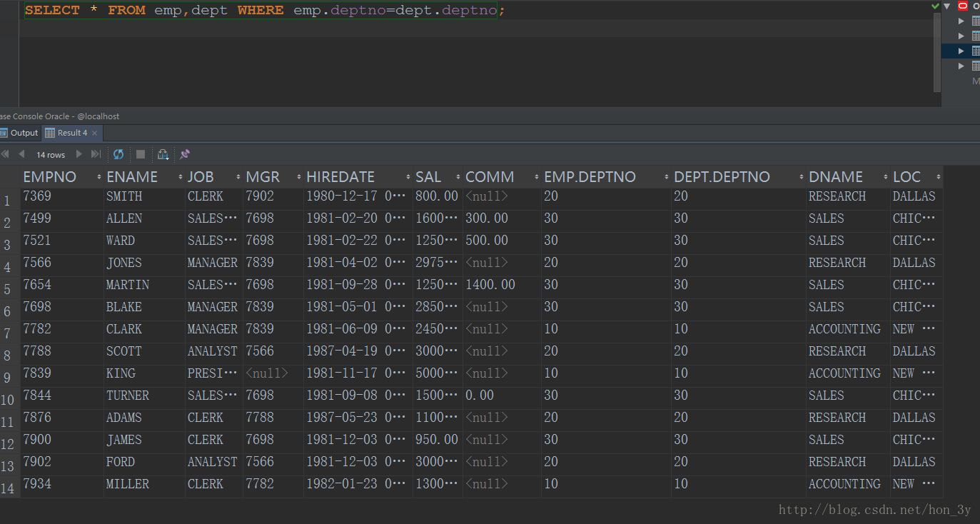The image size is (980, 524).
Task: Sort by the JOB column header
Action: point(213,177)
